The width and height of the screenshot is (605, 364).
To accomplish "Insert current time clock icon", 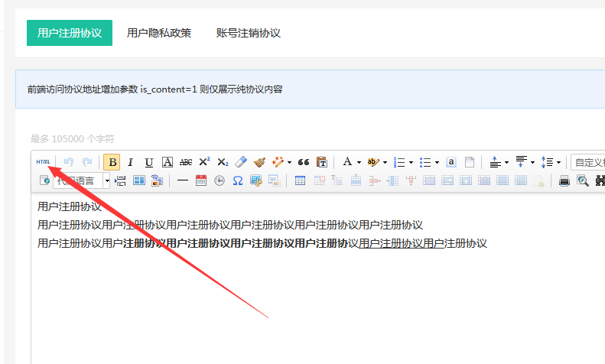I will point(220,180).
